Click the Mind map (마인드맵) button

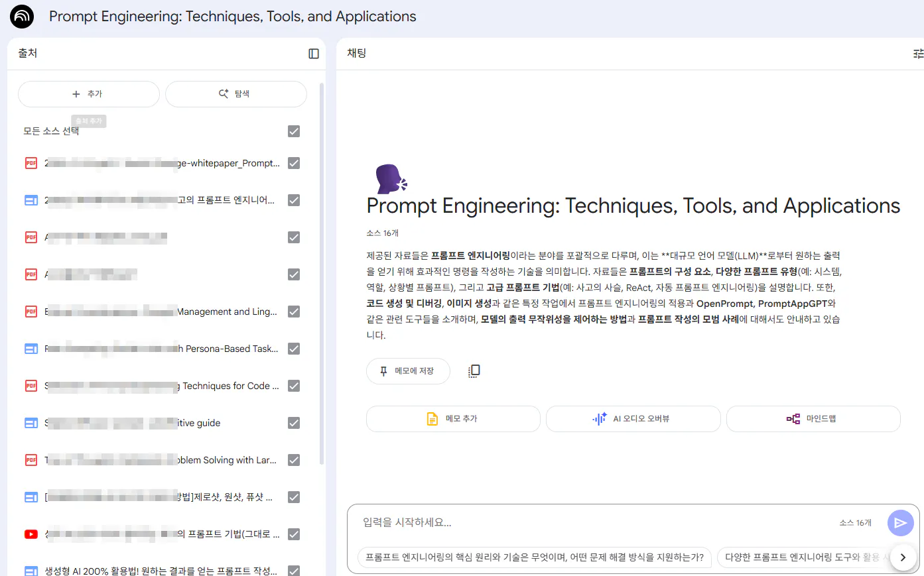coord(813,419)
